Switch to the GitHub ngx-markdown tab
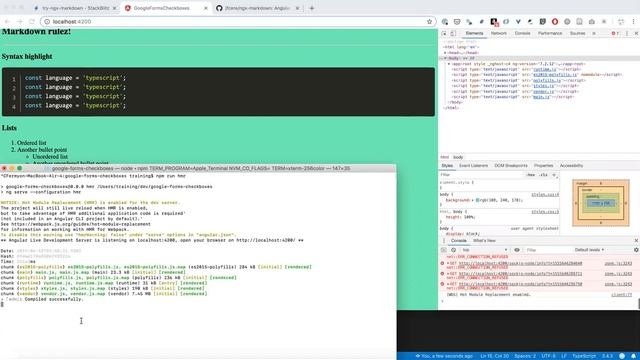This screenshot has height=360, width=640. [x=257, y=8]
